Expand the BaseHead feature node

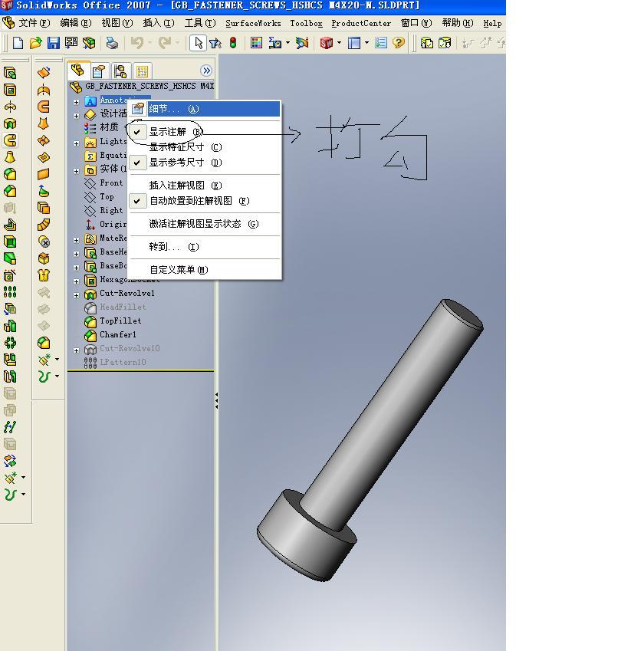tap(77, 254)
